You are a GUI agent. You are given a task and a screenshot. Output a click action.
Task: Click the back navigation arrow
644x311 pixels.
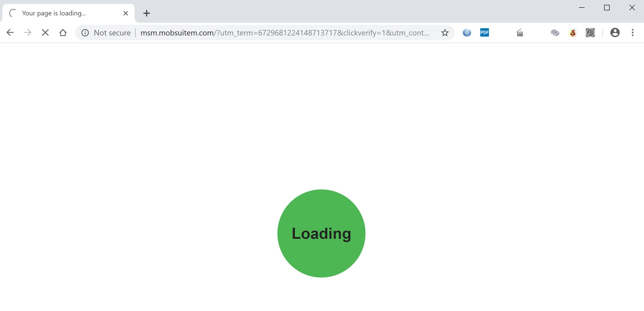(10, 32)
